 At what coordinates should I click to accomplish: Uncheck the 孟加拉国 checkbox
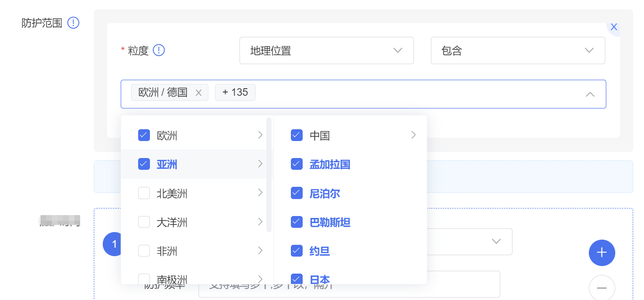click(297, 164)
